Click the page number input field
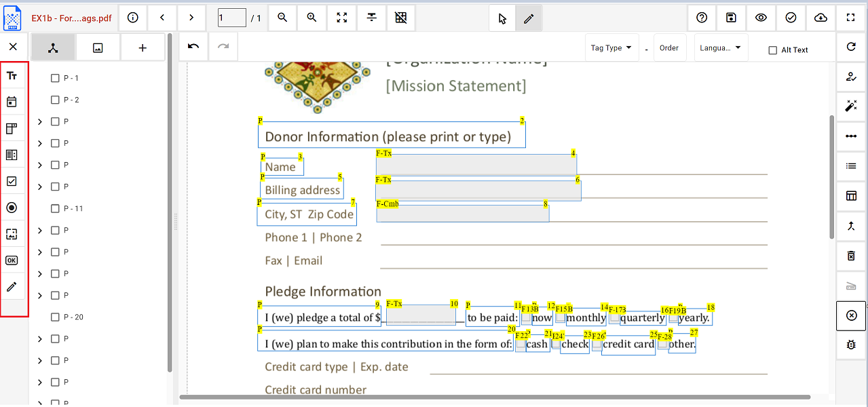The height and width of the screenshot is (407, 868). [232, 18]
